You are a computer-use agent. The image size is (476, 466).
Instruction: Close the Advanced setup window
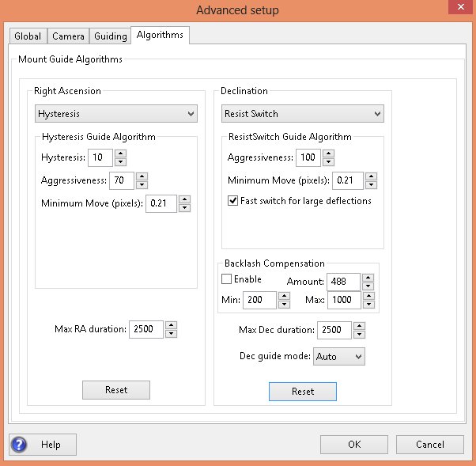click(461, 6)
